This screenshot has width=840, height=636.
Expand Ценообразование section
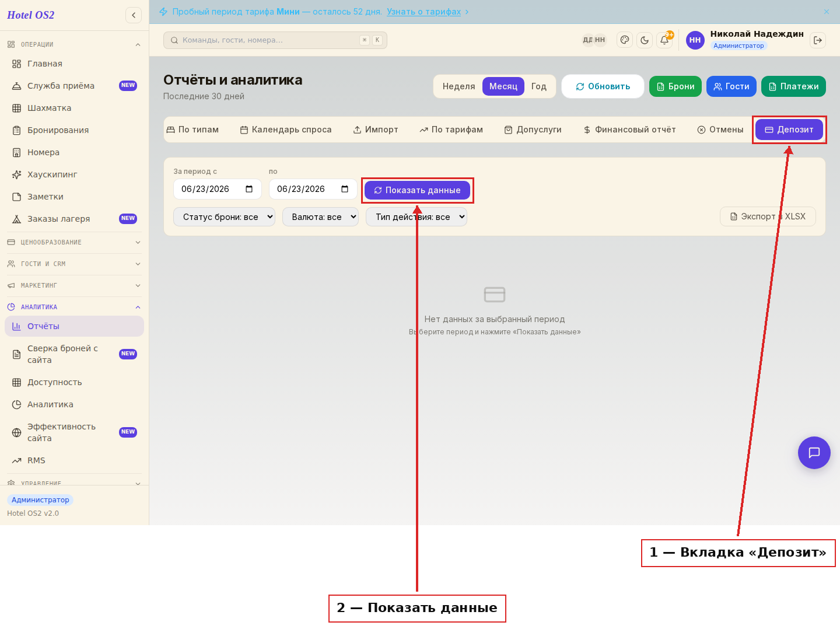[x=75, y=242]
